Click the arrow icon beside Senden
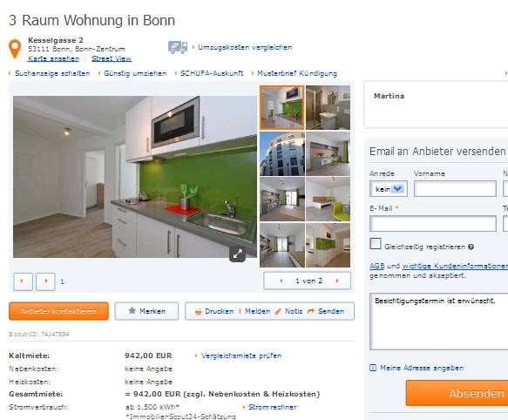Screen dimensions: 508x420 [x=311, y=311]
